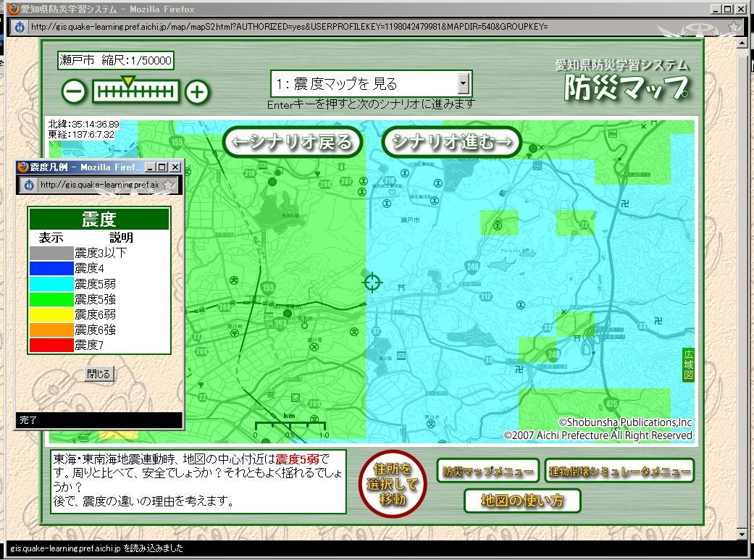The width and height of the screenshot is (754, 560).
Task: Close the 震度凡例 legend window
Action: click(x=175, y=167)
